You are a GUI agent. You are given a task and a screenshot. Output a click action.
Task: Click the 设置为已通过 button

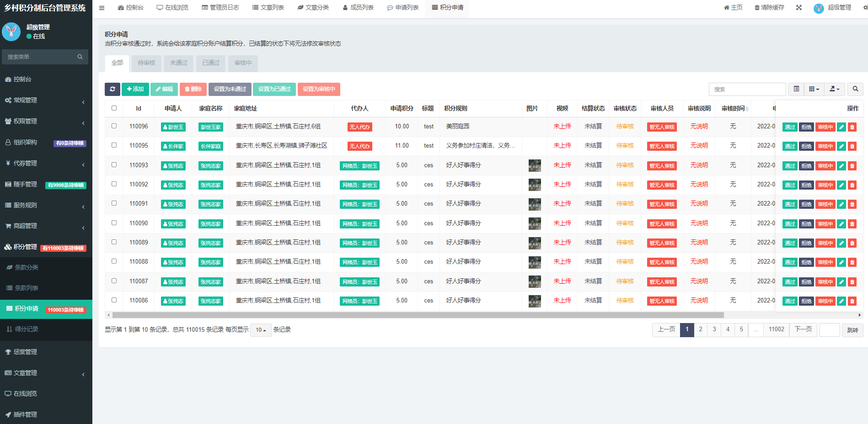(274, 89)
